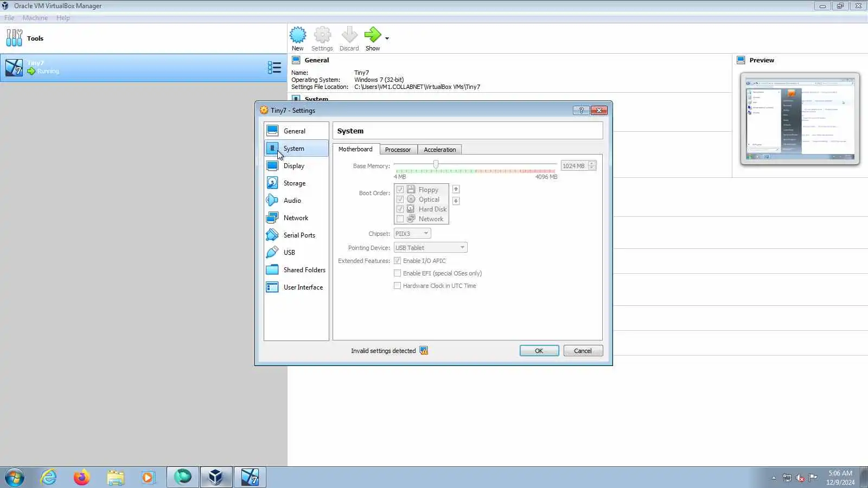Click the Settings dialog help button
This screenshot has height=488, width=868.
pyautogui.click(x=581, y=110)
